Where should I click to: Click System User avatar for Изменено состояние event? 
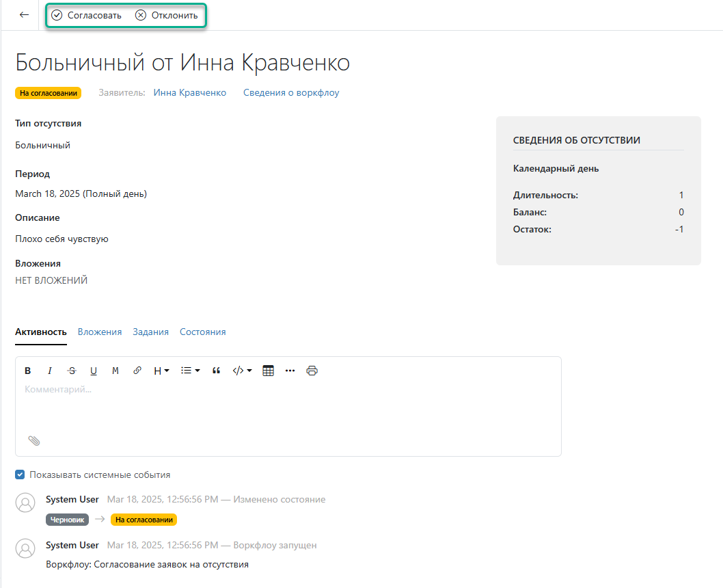click(x=25, y=503)
